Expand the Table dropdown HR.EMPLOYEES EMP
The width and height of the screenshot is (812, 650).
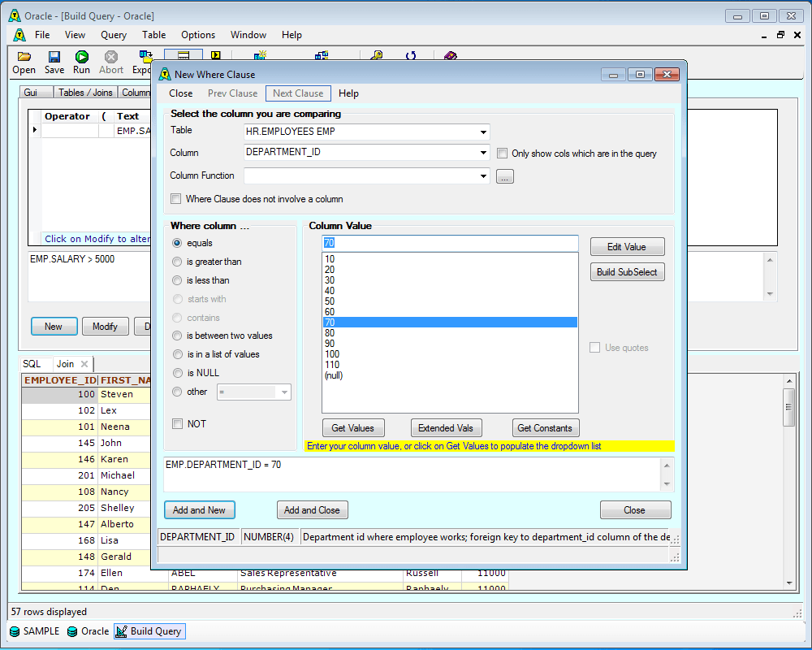click(x=482, y=132)
